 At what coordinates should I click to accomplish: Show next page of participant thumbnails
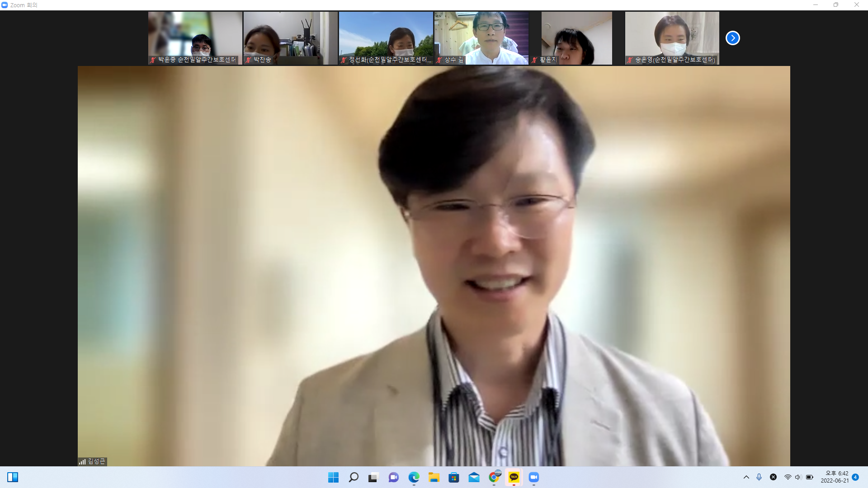pos(732,38)
